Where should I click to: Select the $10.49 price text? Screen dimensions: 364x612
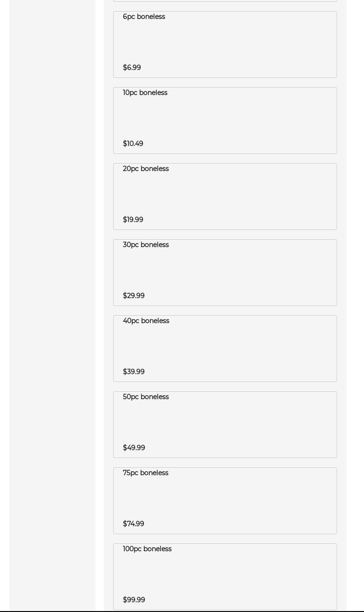click(133, 144)
